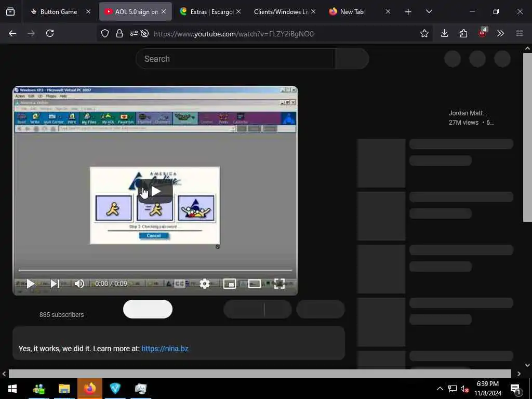Open the Firefox application hamburger menu
532x399 pixels.
[520, 33]
